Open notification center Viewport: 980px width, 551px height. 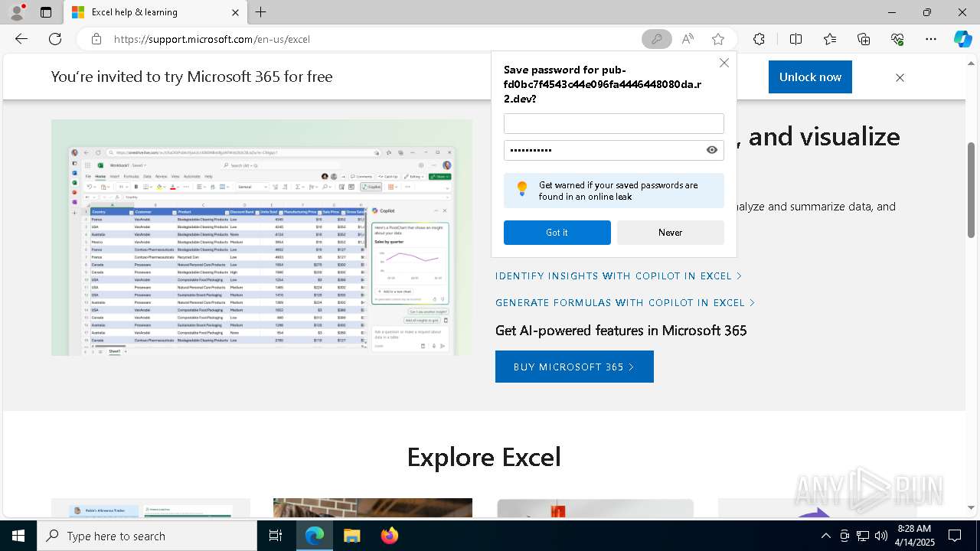955,536
